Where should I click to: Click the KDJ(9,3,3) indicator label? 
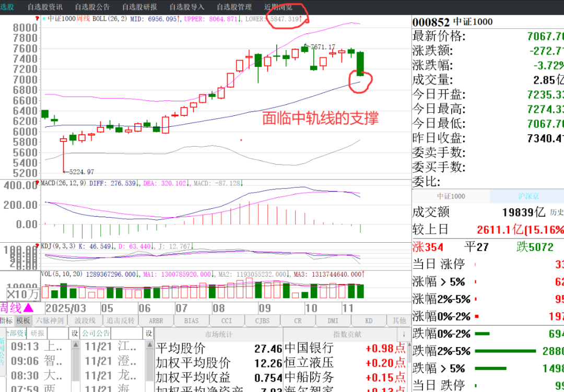pyautogui.click(x=58, y=246)
